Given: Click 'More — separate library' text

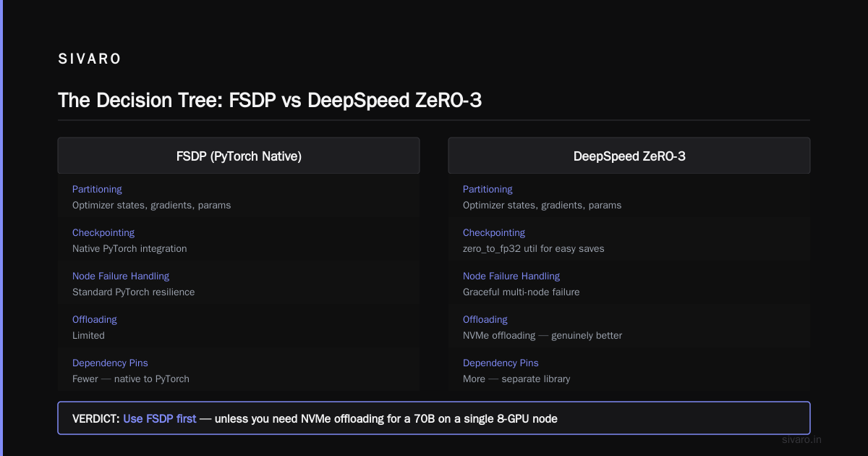Looking at the screenshot, I should tap(516, 379).
